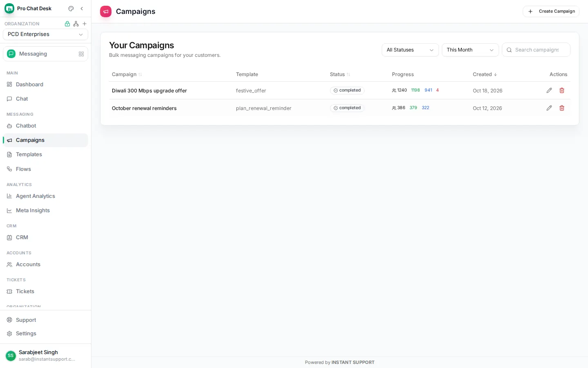
Task: Open the This Month date filter
Action: pyautogui.click(x=470, y=50)
